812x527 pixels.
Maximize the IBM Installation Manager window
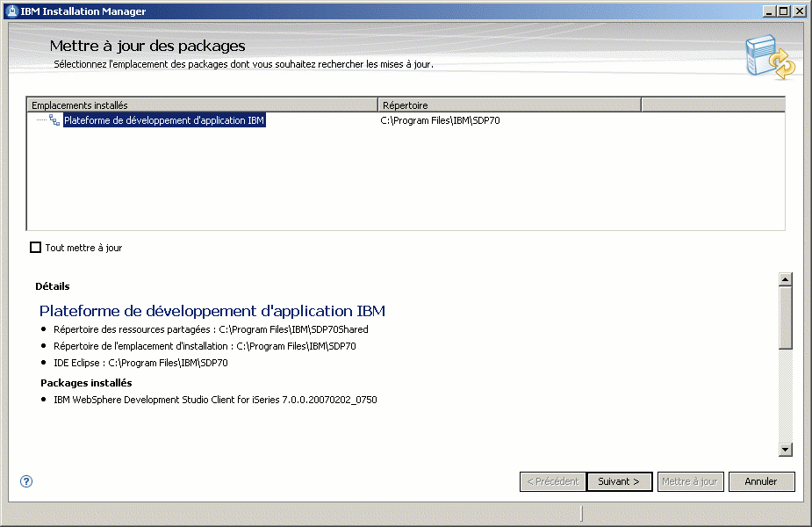[x=784, y=11]
